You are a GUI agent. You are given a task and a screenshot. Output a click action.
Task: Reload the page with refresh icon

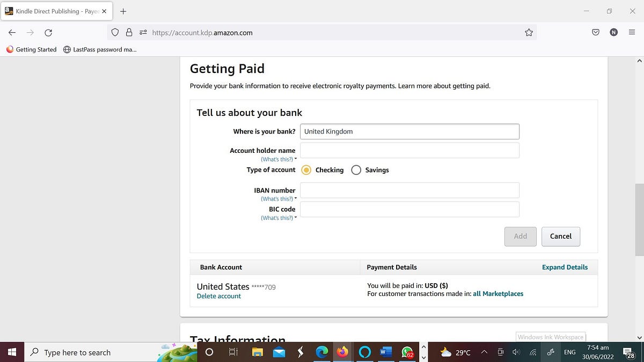[48, 32]
